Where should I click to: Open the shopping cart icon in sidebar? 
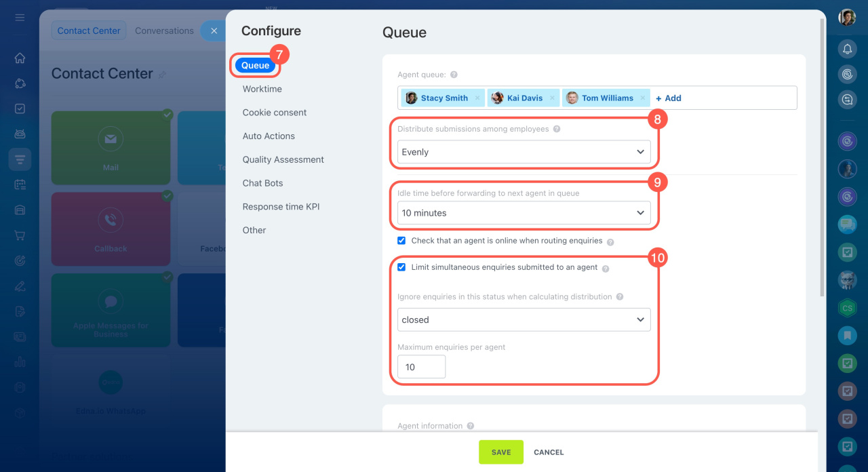point(20,235)
